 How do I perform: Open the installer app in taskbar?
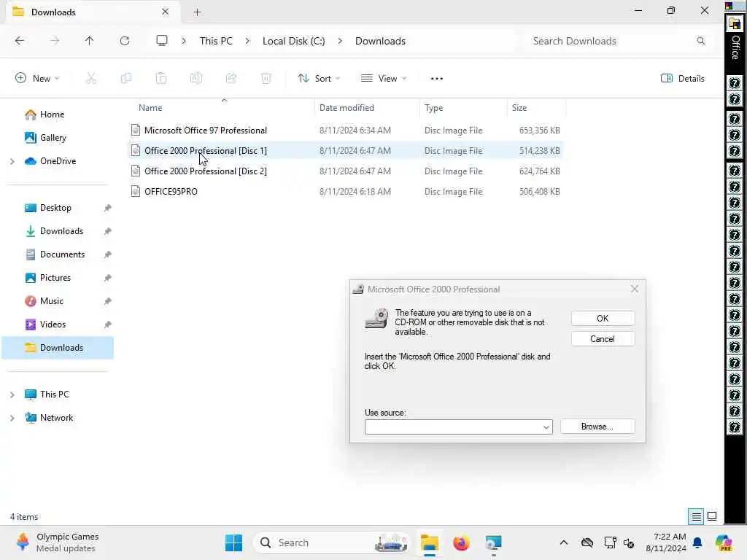point(493,542)
